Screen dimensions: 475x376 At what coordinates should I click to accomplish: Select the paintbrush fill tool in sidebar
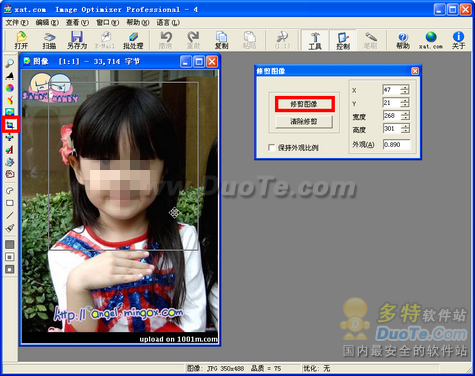(x=10, y=228)
